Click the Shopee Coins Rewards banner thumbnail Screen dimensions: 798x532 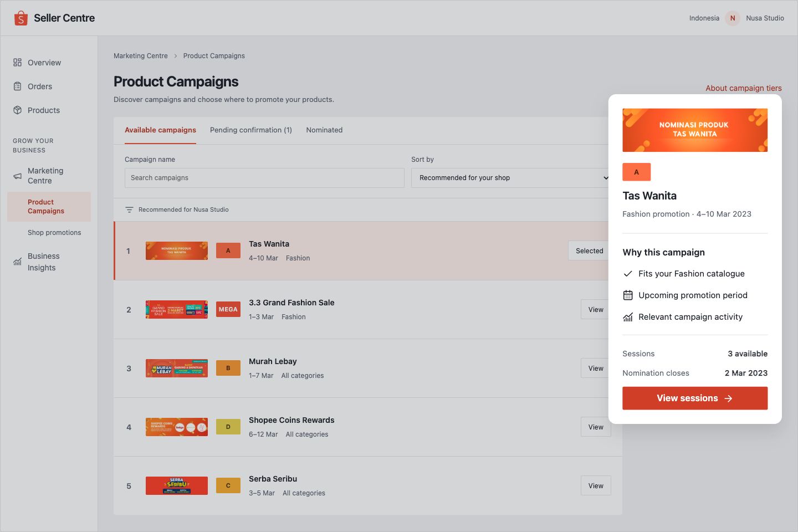[177, 427]
